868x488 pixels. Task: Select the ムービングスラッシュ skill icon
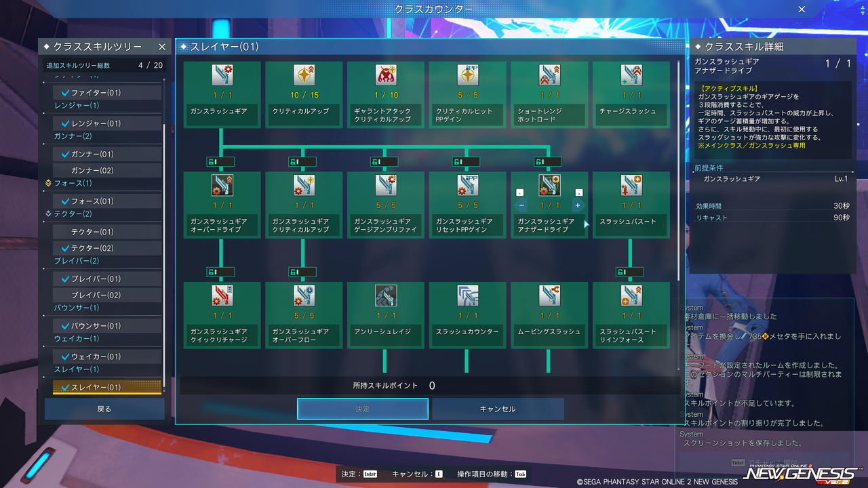pos(549,296)
